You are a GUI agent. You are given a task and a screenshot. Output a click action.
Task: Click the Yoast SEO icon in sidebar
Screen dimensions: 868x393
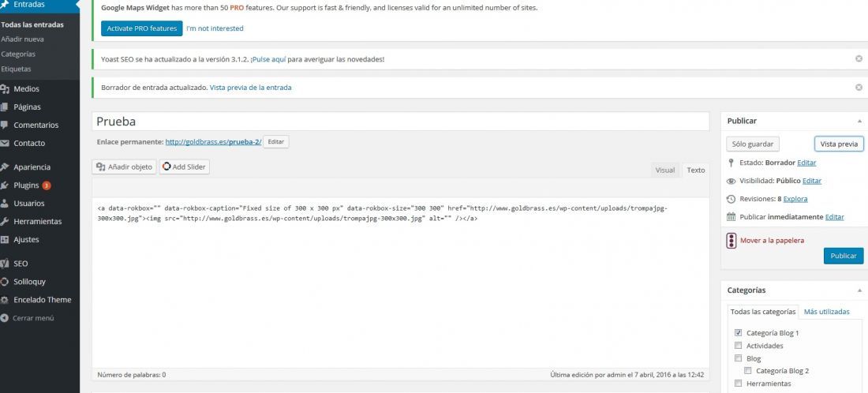point(5,264)
